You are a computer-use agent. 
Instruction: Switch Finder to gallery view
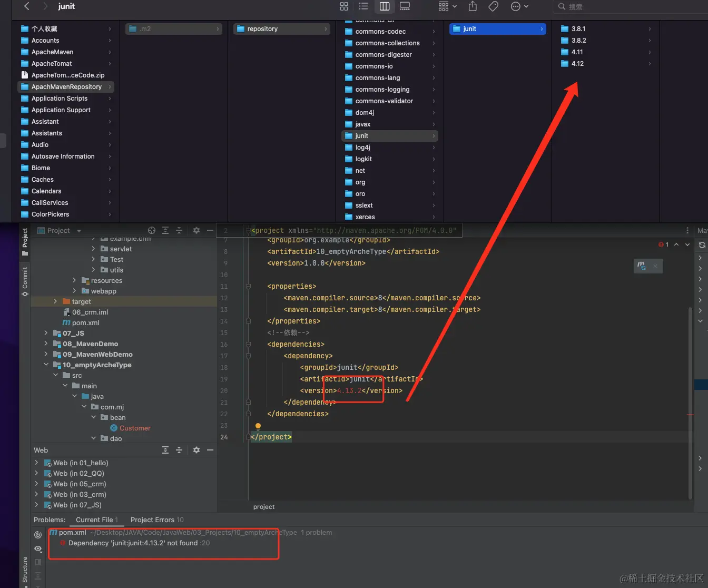point(405,6)
